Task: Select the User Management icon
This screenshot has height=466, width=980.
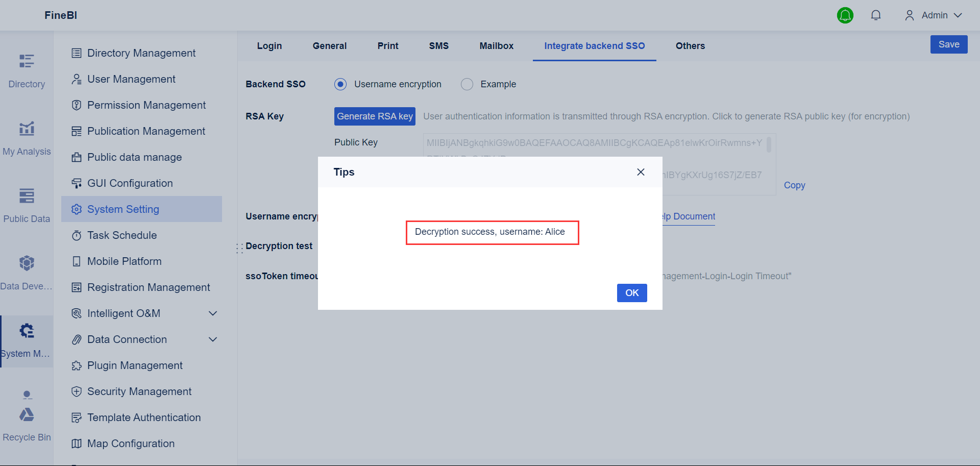Action: coord(77,79)
